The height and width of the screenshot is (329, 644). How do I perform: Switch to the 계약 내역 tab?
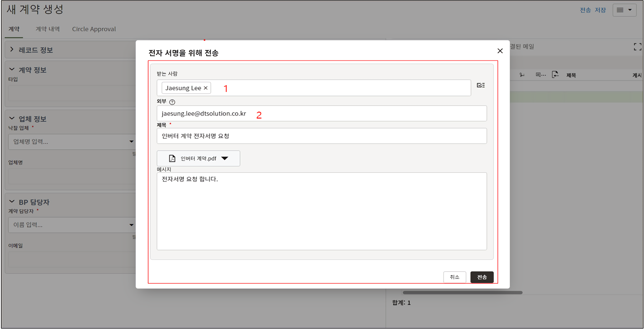[x=48, y=29]
